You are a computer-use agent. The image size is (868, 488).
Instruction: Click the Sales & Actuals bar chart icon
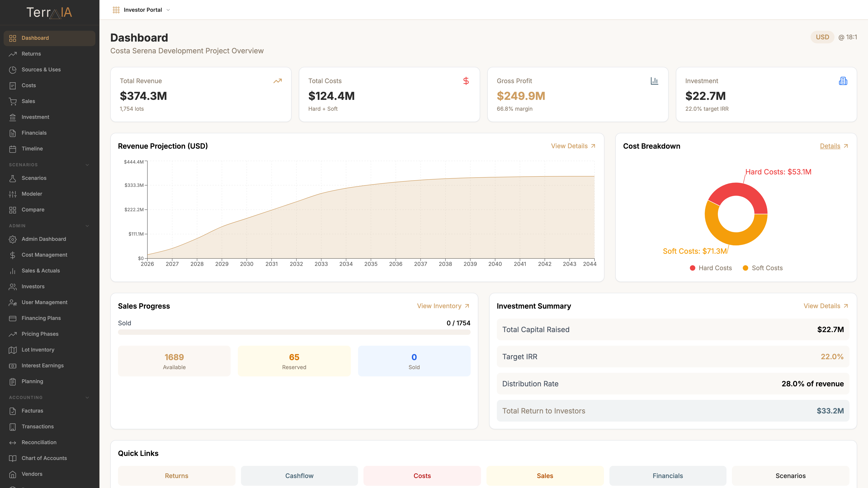point(13,271)
